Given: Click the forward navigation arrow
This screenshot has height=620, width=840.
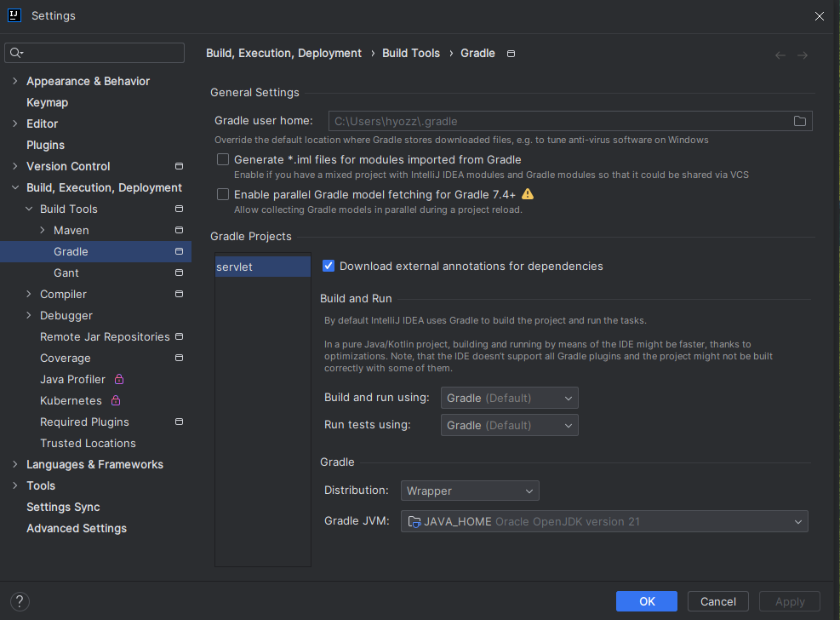Looking at the screenshot, I should (802, 55).
